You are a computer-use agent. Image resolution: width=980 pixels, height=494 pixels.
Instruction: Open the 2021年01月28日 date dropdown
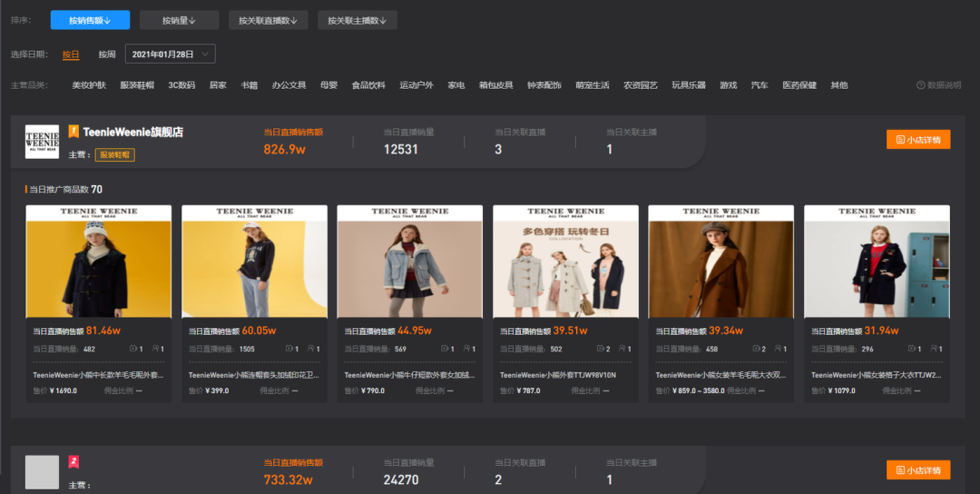click(170, 54)
